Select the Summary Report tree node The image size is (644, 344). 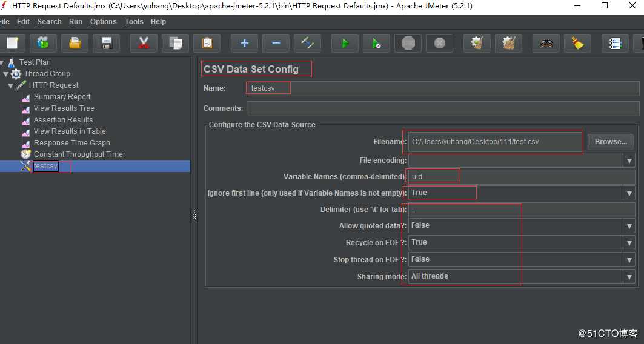click(x=62, y=97)
